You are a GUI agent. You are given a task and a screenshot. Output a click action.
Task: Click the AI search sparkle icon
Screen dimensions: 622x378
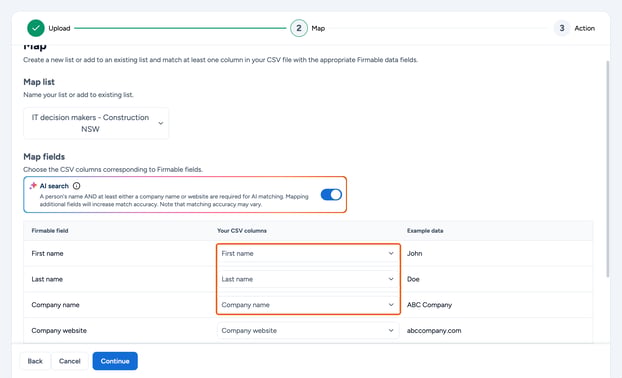click(33, 186)
